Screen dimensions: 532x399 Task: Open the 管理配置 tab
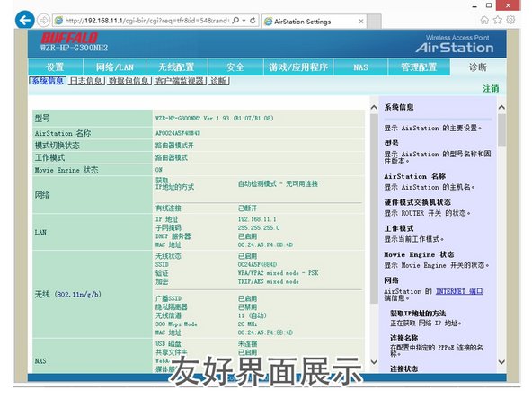point(419,66)
